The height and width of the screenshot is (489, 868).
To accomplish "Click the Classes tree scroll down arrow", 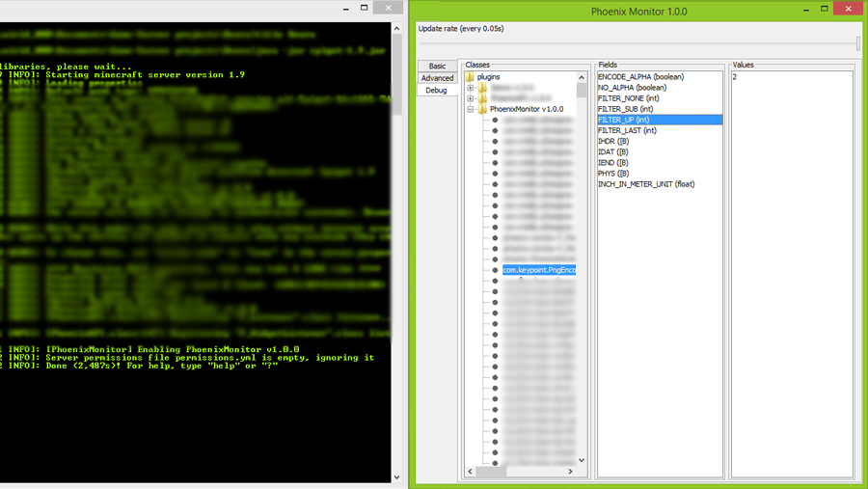I will 582,460.
